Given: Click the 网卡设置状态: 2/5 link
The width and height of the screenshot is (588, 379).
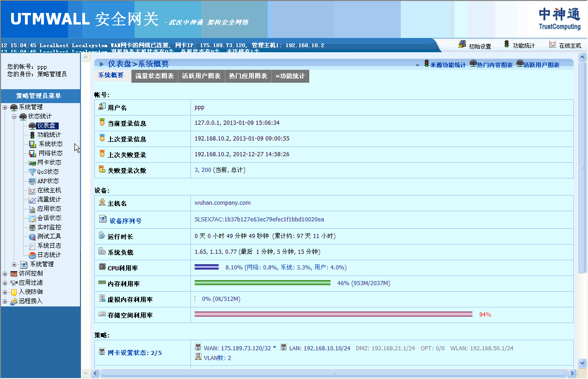Looking at the screenshot, I should [135, 353].
